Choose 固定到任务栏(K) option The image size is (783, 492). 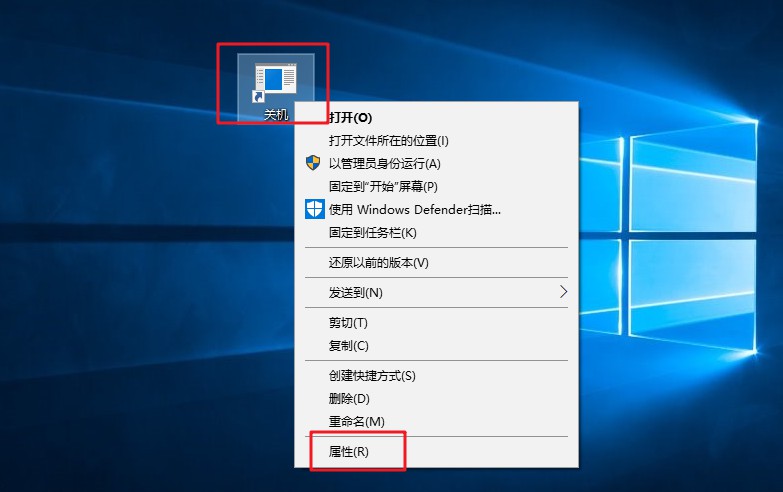point(372,232)
